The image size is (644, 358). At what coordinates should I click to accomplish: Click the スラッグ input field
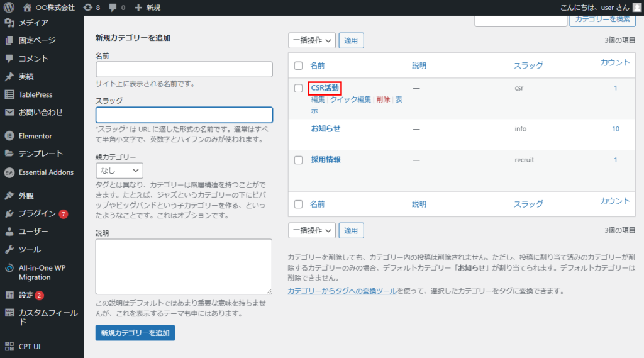184,115
